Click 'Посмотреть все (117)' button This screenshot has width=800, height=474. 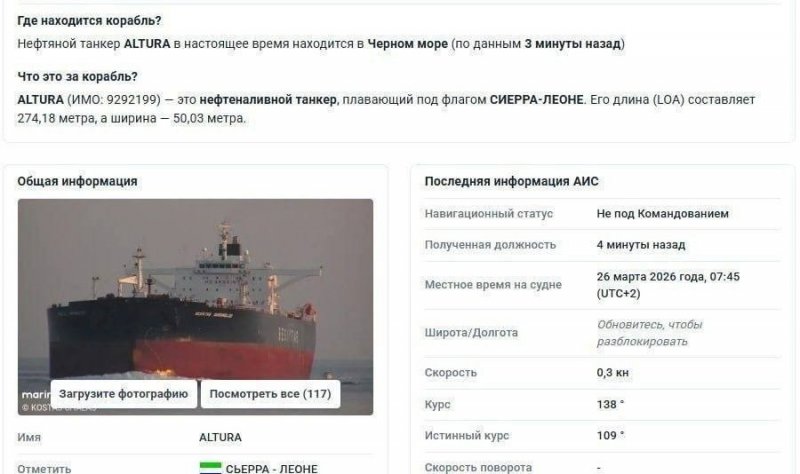(x=270, y=394)
